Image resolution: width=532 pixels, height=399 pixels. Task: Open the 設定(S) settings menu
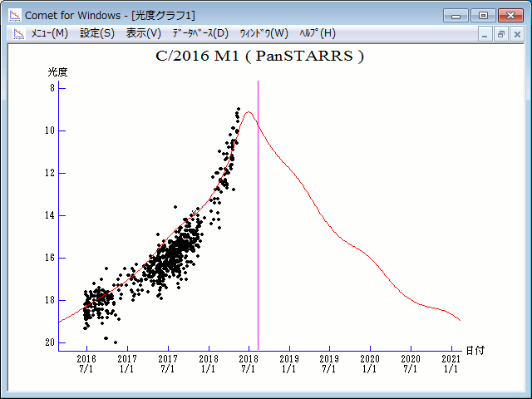[97, 33]
